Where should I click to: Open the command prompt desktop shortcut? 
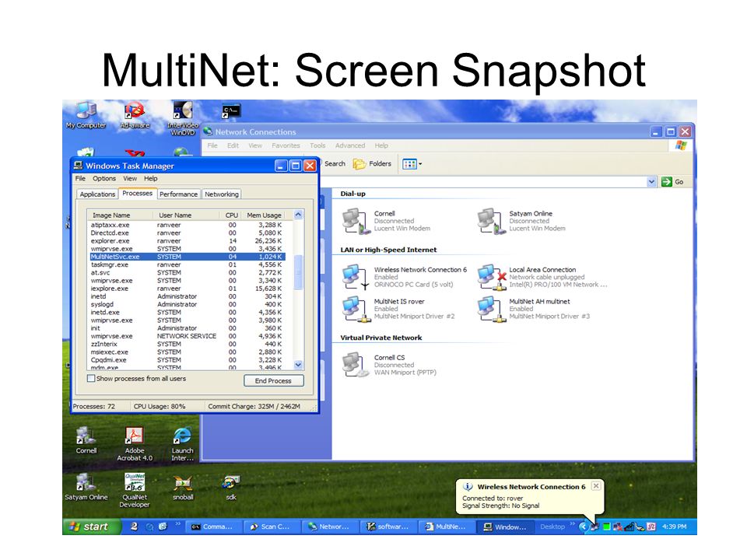231,111
